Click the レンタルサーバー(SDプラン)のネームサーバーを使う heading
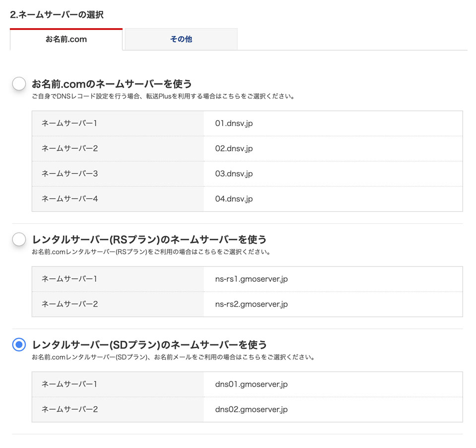 click(x=149, y=345)
